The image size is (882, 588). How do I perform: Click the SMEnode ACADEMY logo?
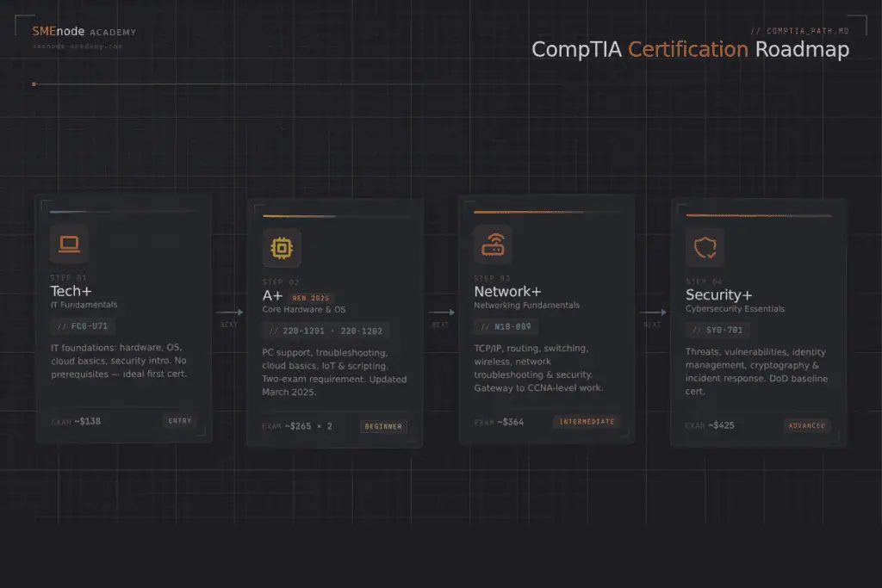coord(83,31)
